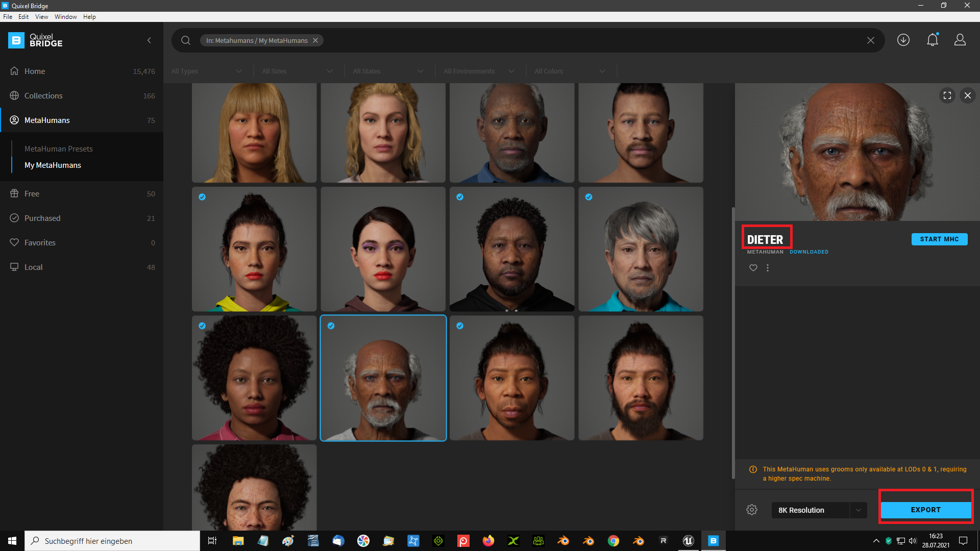The height and width of the screenshot is (551, 980).
Task: Expand the All States filter dropdown
Action: [x=388, y=71]
